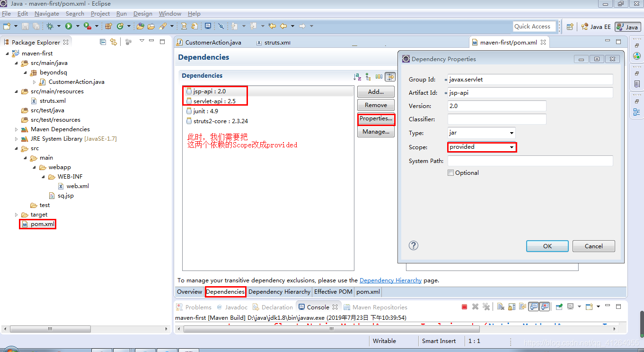The height and width of the screenshot is (352, 644).
Task: Click the Open Task folder icon
Action: [151, 26]
